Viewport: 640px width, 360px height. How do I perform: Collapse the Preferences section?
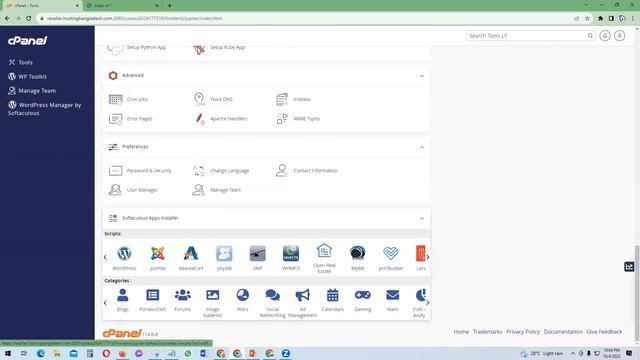tap(422, 147)
